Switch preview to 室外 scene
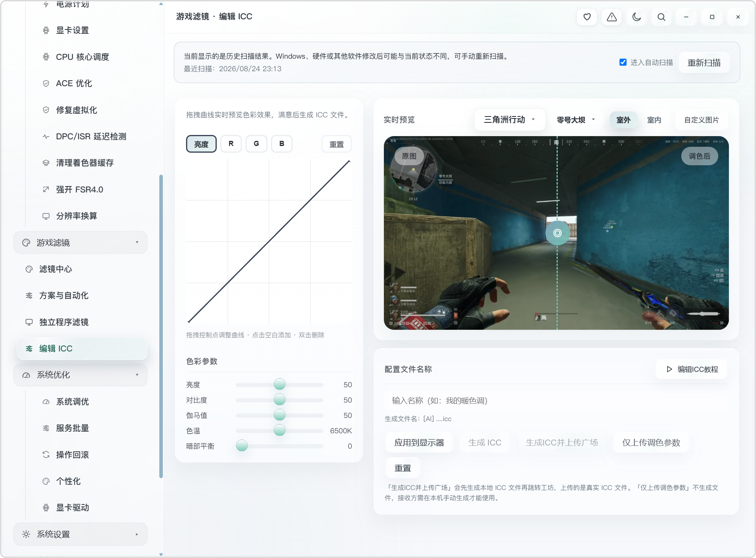This screenshot has width=756, height=558. click(x=623, y=120)
